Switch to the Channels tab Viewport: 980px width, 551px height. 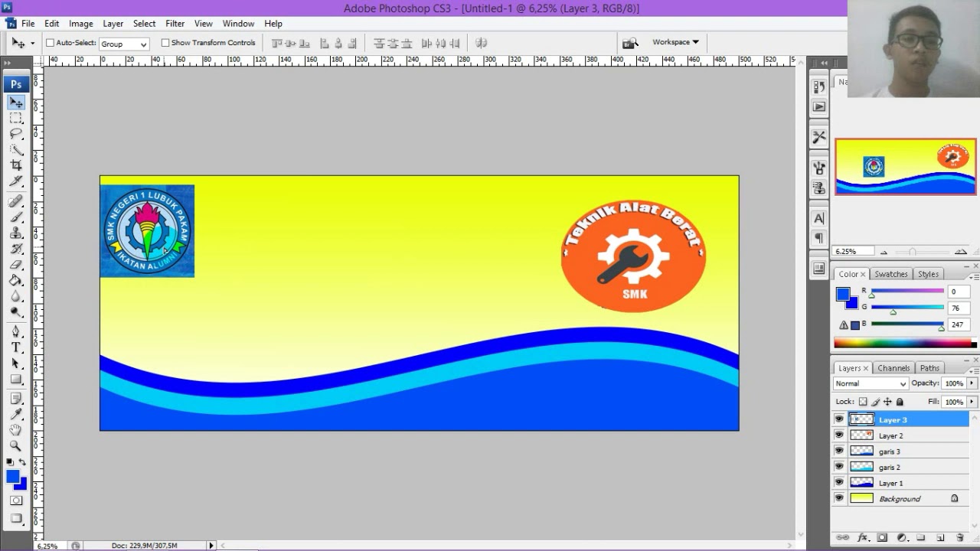coord(893,368)
